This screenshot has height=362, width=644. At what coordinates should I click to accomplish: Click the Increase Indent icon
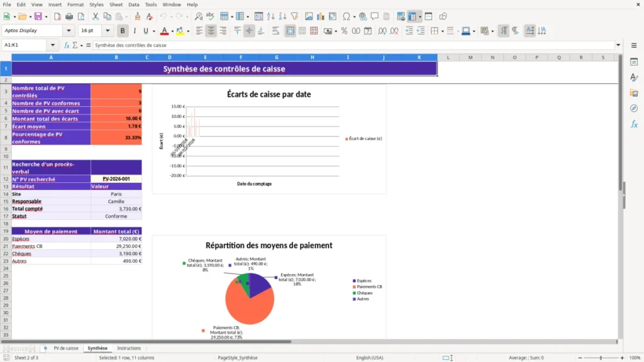click(x=409, y=31)
